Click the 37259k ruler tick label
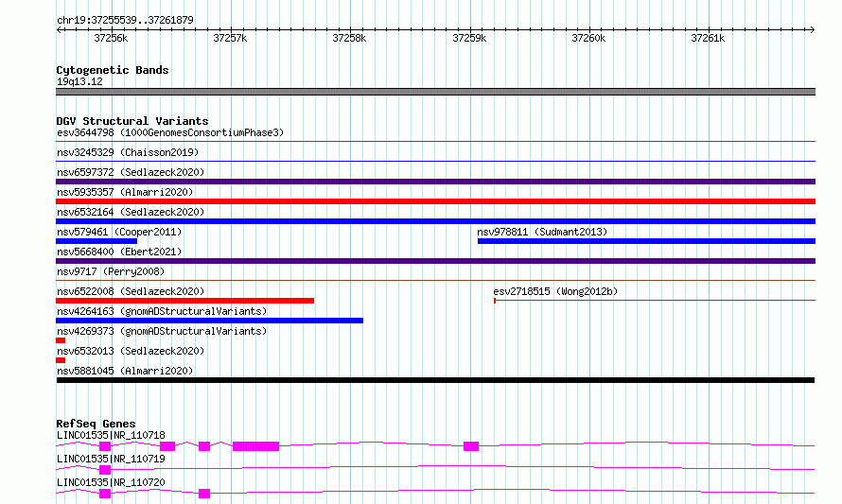The image size is (842, 504). pyautogui.click(x=469, y=38)
